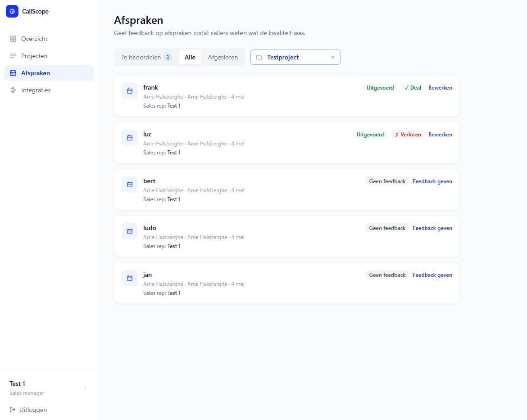Viewport: 527px width, 420px height.
Task: Click the Geen feedback badge for ludo
Action: pyautogui.click(x=387, y=228)
